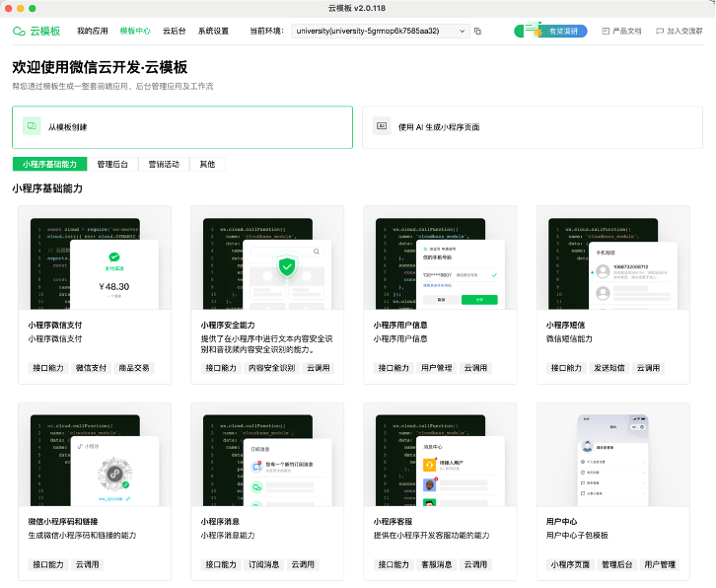
Task: Open 模板中心 in top navigation
Action: 135,31
